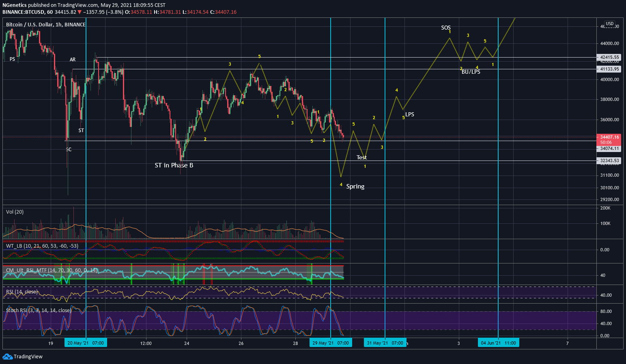The width and height of the screenshot is (626, 364).
Task: Select the Test annotation label
Action: tap(361, 157)
